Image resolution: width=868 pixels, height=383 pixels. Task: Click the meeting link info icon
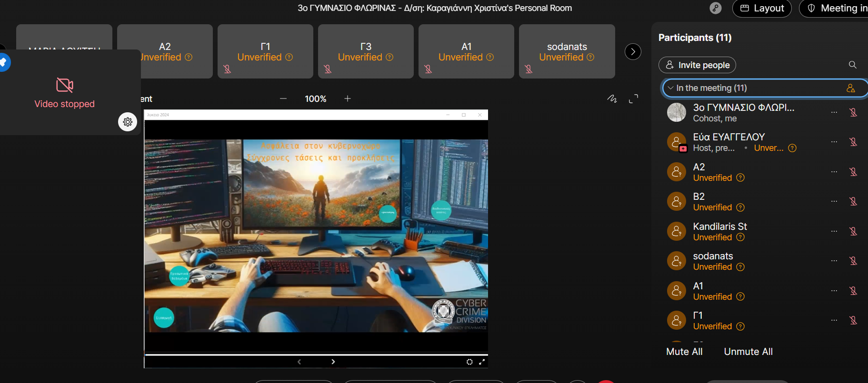pyautogui.click(x=715, y=8)
